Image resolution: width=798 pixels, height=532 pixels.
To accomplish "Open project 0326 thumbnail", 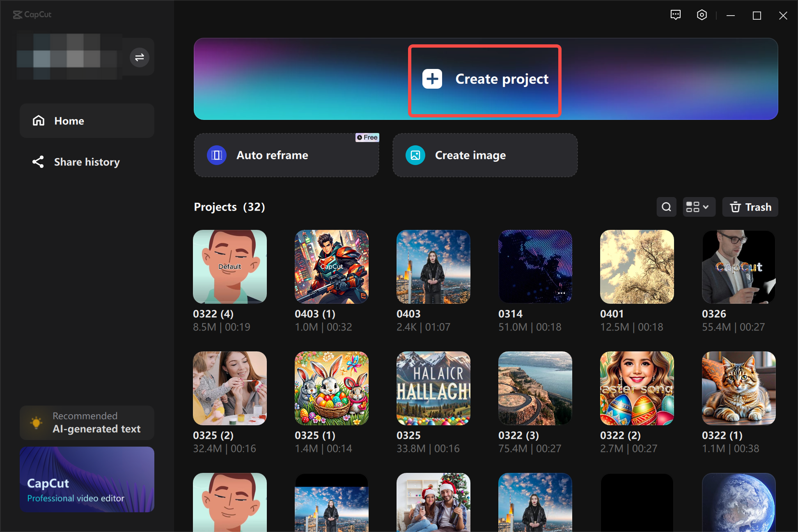I will [x=738, y=266].
